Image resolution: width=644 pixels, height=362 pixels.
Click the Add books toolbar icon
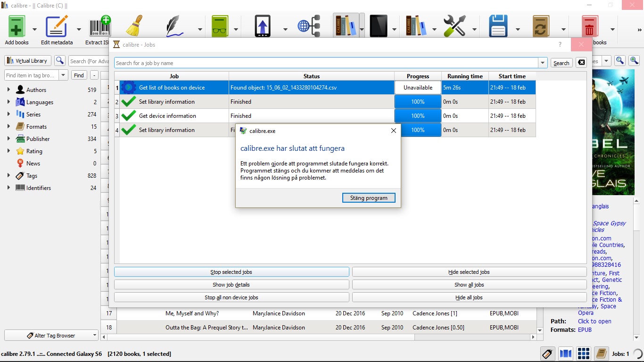coord(17,26)
